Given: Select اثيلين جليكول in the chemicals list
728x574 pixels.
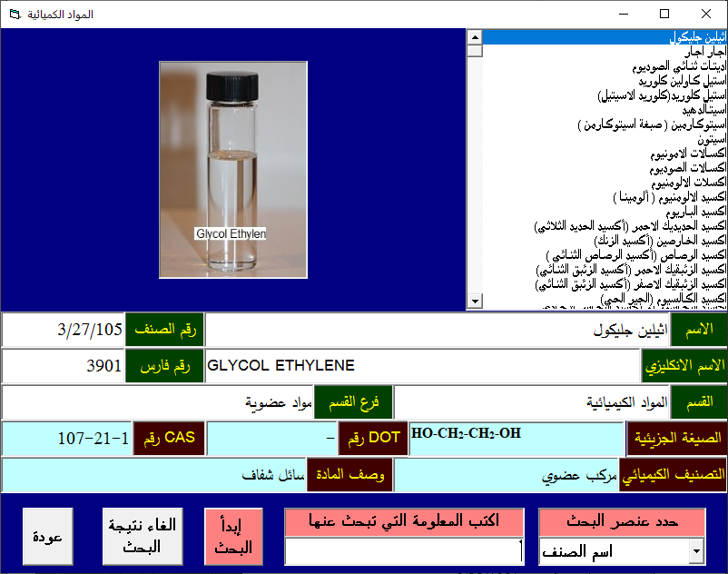Looking at the screenshot, I should tap(697, 37).
